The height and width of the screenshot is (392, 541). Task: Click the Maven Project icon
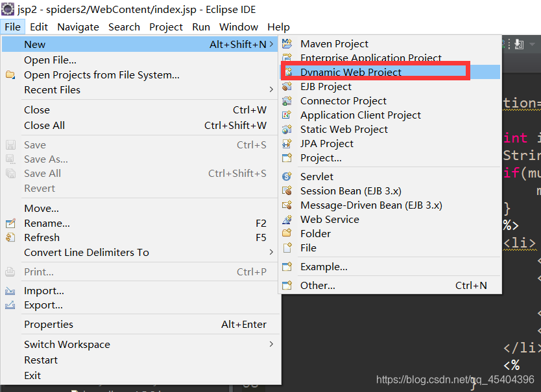(287, 43)
